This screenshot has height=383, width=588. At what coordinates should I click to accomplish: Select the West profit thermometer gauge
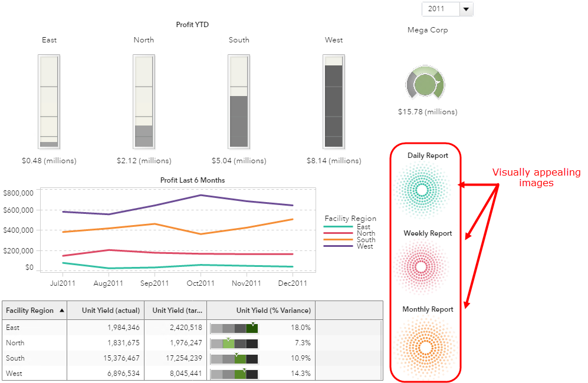coord(334,101)
